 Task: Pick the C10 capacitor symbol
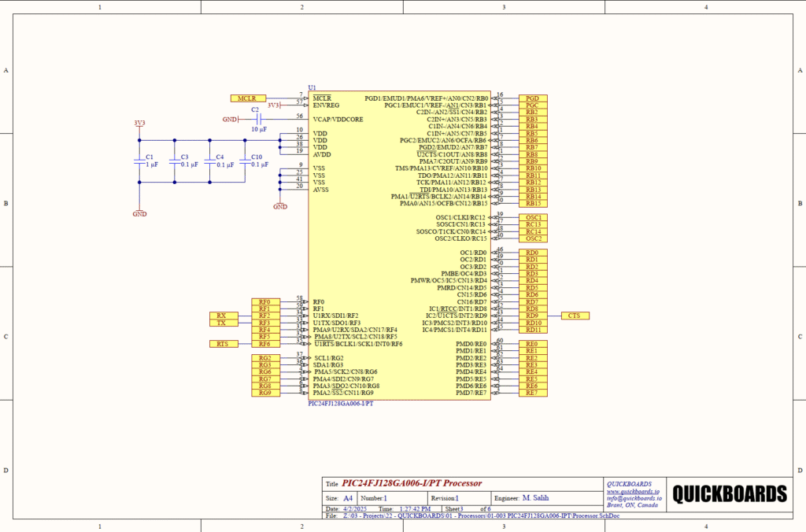point(244,161)
